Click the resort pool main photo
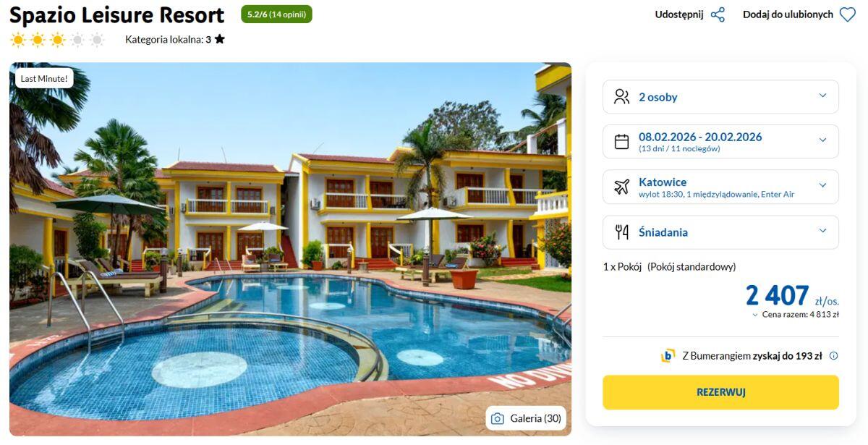 point(290,250)
